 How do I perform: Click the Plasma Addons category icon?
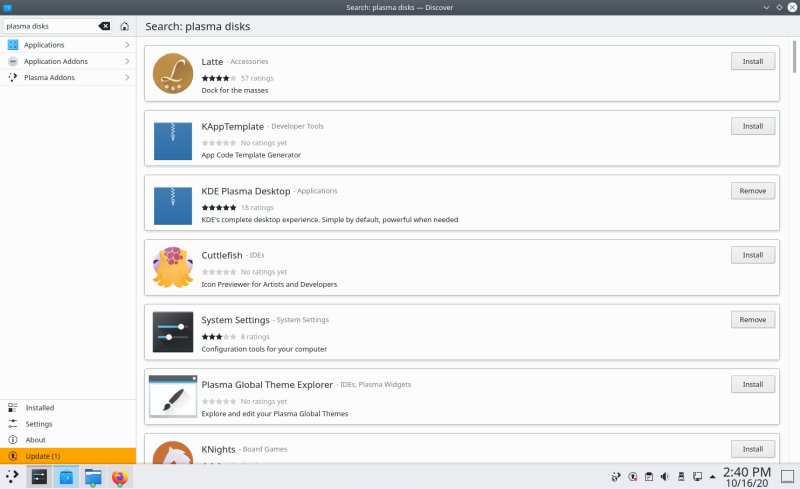tap(13, 78)
